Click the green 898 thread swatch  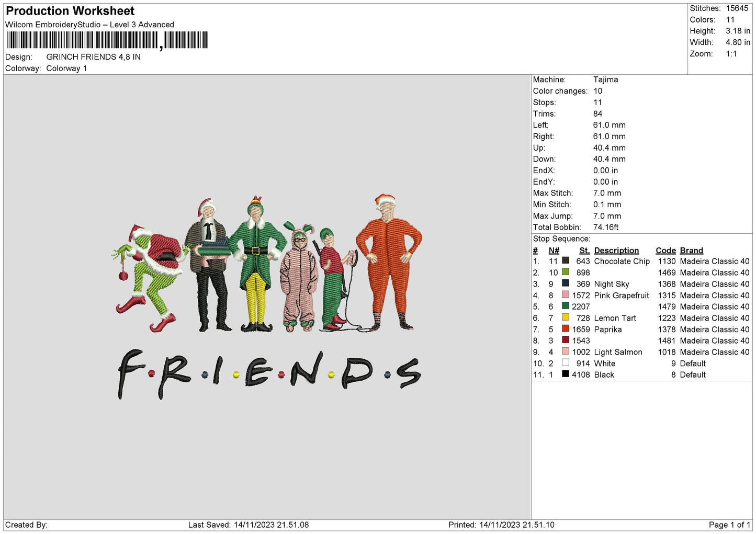pos(566,272)
